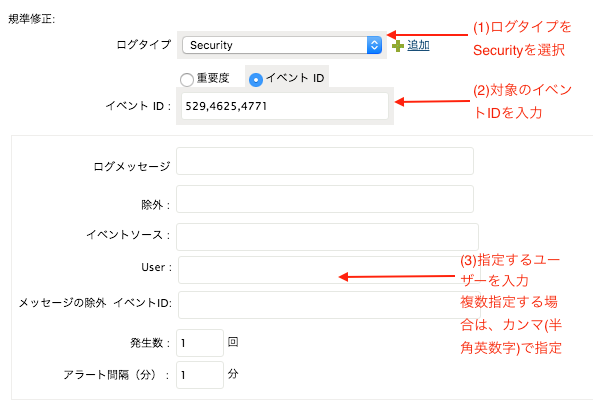Select the イベント ID radio button

click(x=256, y=79)
